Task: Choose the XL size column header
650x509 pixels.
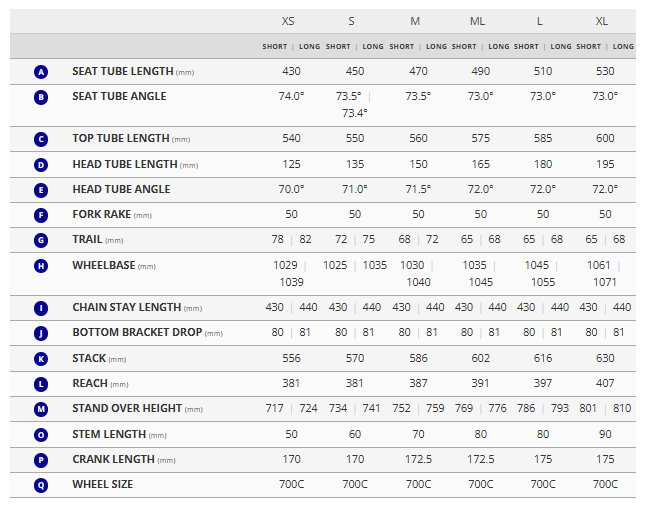Action: 604,21
